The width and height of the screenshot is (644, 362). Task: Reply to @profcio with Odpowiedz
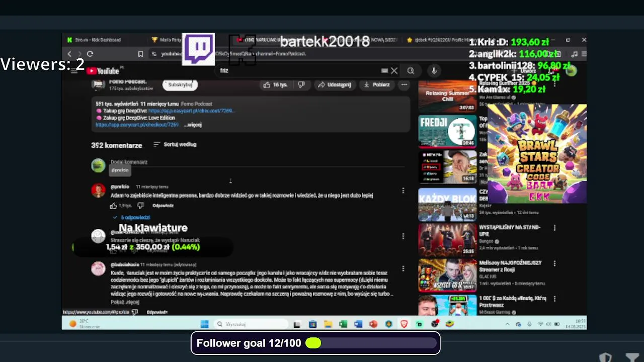point(163,206)
